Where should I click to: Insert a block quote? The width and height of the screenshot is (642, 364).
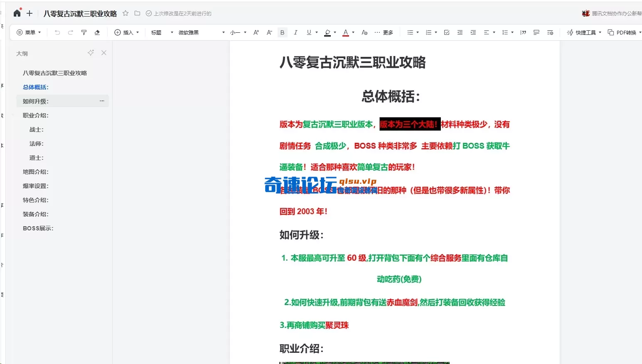(x=523, y=32)
